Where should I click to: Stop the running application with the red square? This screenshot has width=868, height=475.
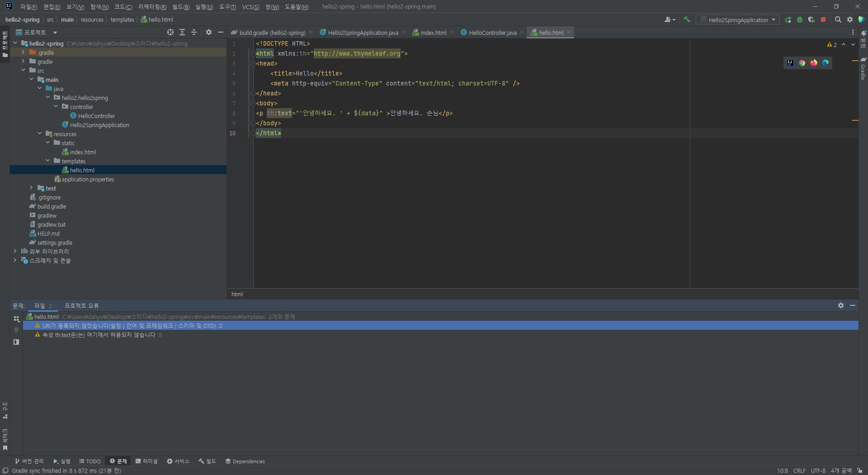pos(823,19)
